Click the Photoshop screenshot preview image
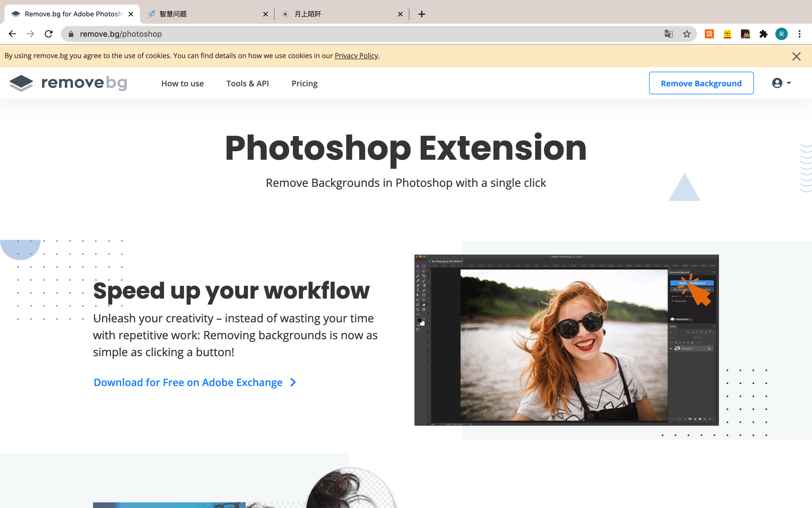This screenshot has height=508, width=812. point(566,340)
